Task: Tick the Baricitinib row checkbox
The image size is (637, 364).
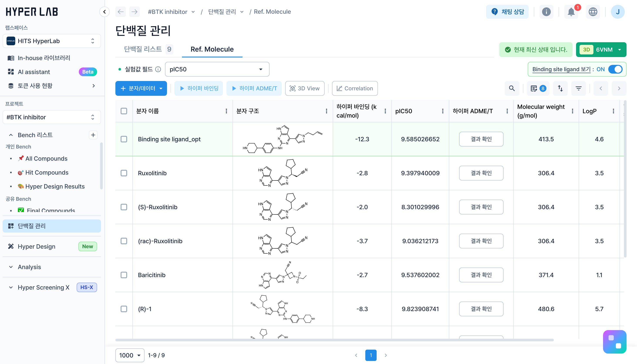Action: (x=124, y=275)
